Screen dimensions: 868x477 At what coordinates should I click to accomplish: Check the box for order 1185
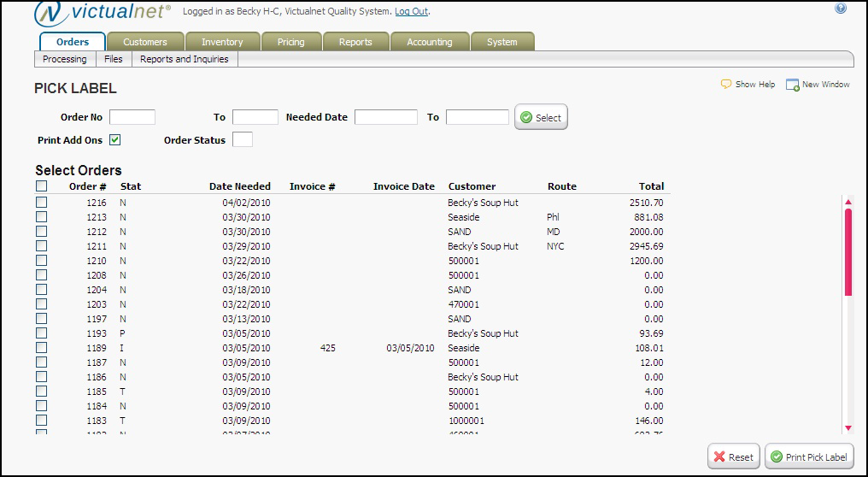(42, 392)
